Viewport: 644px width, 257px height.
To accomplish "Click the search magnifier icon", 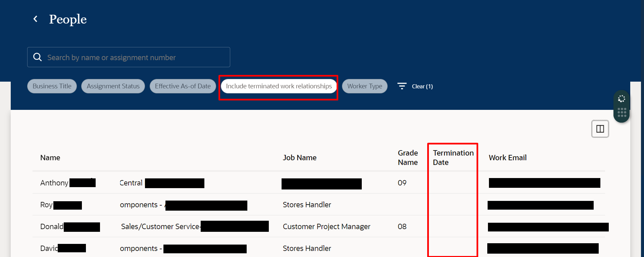I will click(38, 57).
